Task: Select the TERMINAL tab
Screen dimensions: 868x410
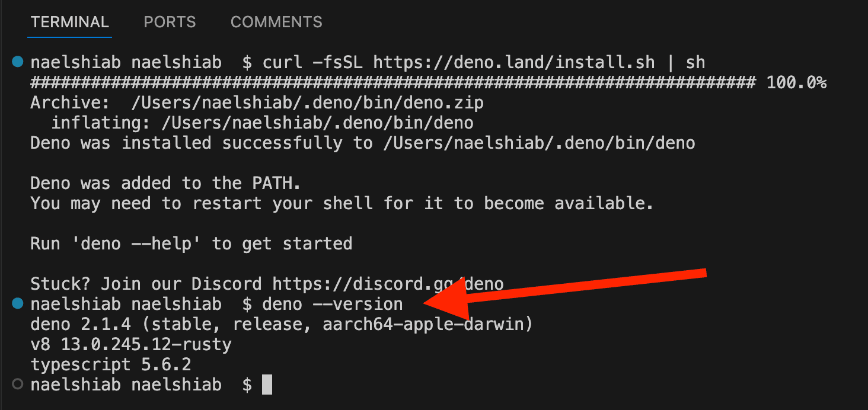Action: point(69,22)
